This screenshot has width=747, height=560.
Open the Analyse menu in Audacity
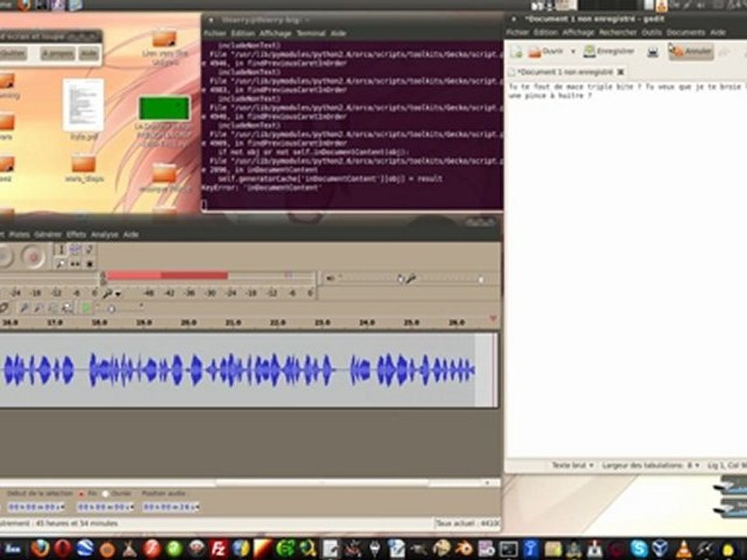[104, 235]
